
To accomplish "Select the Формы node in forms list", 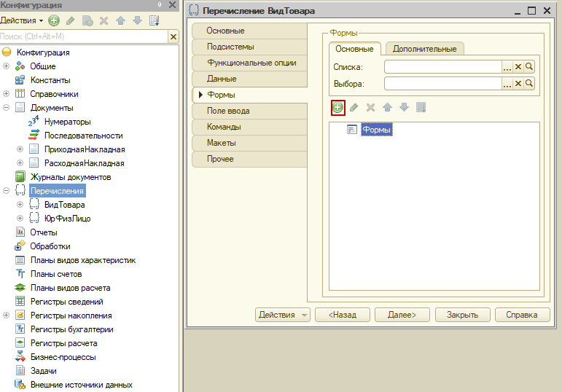I will pos(376,130).
